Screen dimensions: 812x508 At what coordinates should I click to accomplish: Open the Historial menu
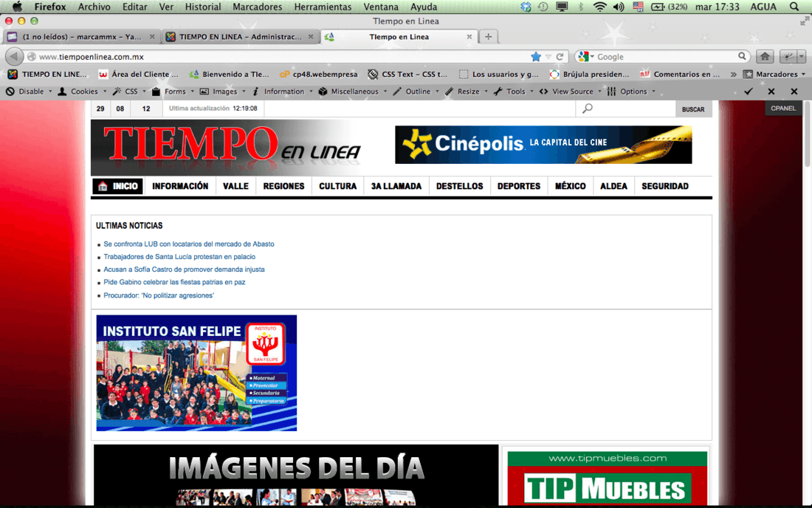pos(202,7)
